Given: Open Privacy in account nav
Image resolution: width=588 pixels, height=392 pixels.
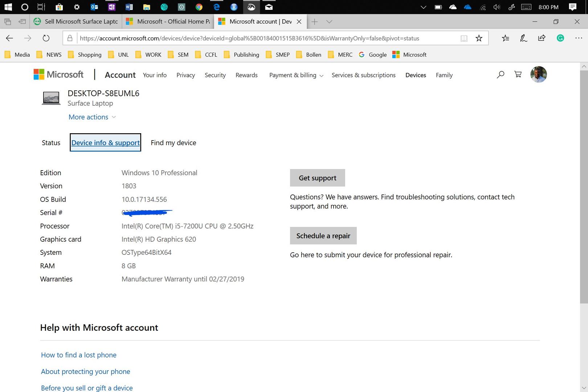Looking at the screenshot, I should point(186,75).
